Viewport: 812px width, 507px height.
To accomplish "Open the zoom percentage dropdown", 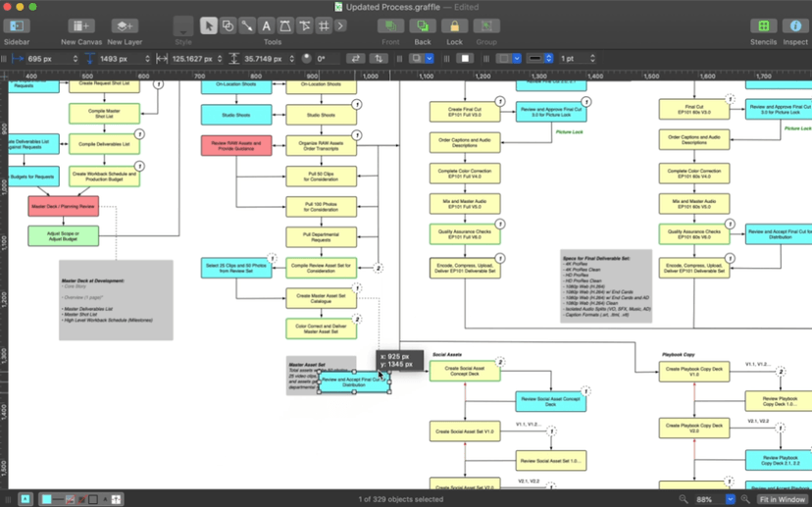I will pos(731,499).
